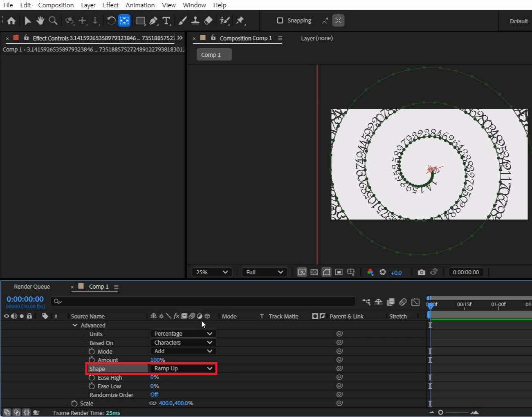Click the 0:00:00:00 timeline timecode field
532x417 pixels.
click(25, 299)
